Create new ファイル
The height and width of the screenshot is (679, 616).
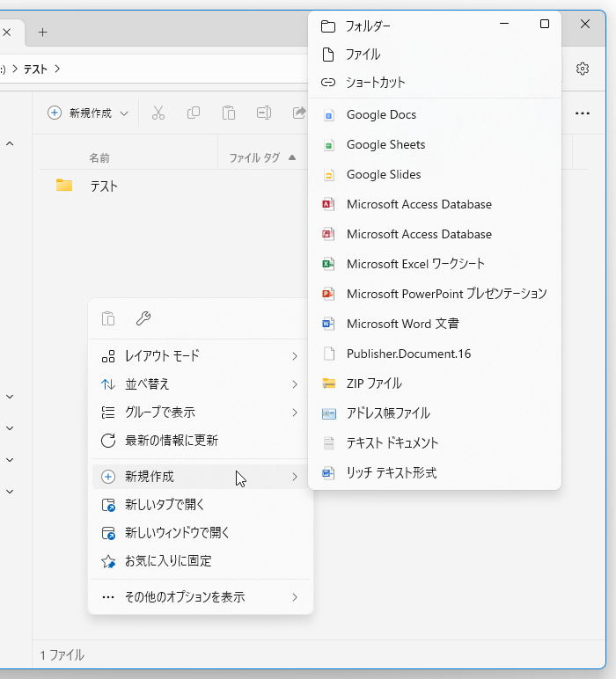point(435,55)
